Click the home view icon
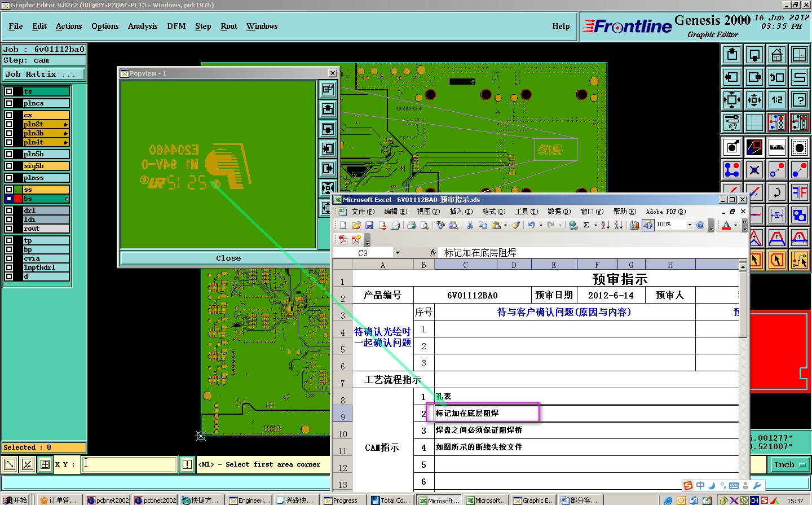 tap(777, 55)
